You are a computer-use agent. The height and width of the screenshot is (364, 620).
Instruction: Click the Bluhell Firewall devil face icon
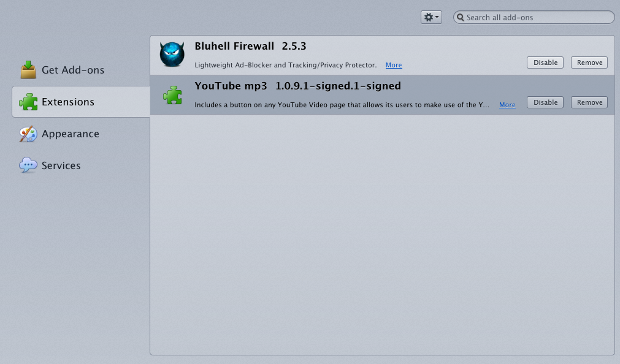(x=172, y=54)
